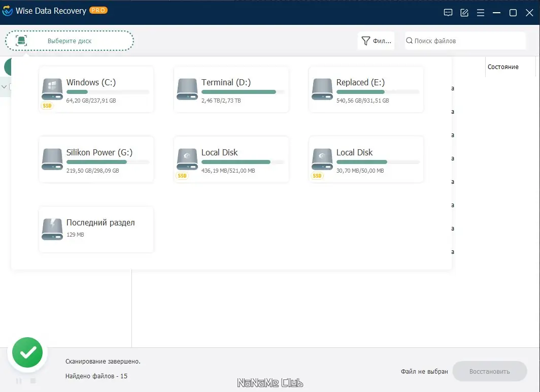Click the 129 MB size text
Screen dimensions: 540x392
coord(75,235)
